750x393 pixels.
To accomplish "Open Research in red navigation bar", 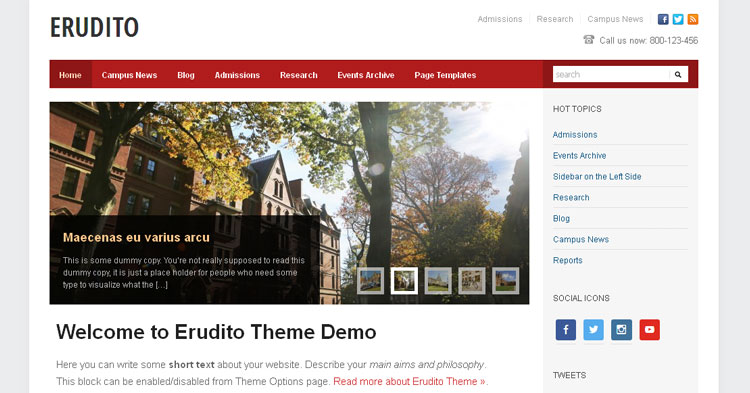I will coord(298,75).
